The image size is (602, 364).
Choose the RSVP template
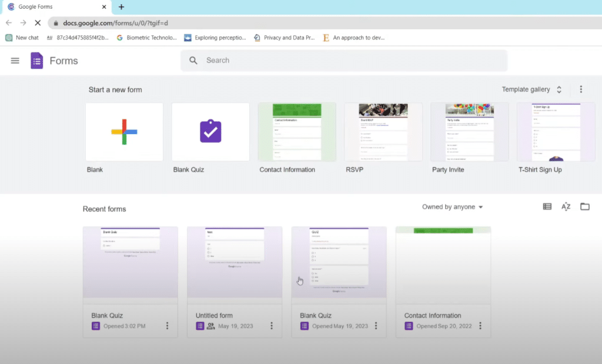(x=383, y=132)
